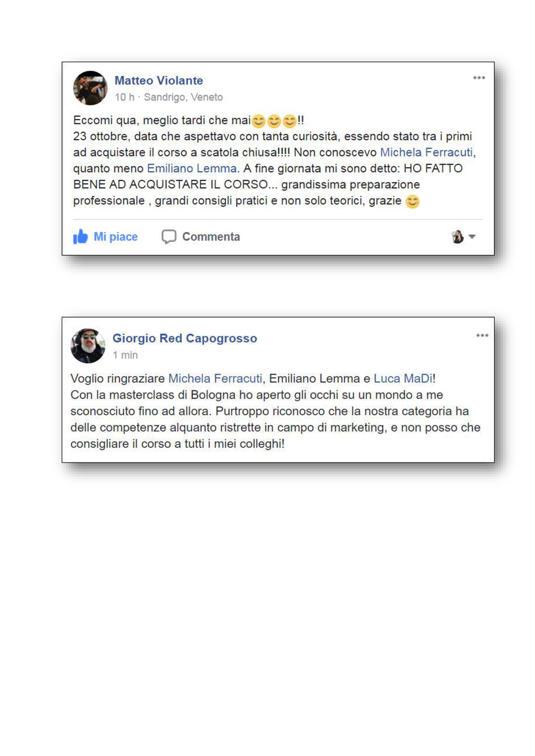Click the thumbs-up Mi piace icon
This screenshot has width=535, height=756.
click(80, 236)
